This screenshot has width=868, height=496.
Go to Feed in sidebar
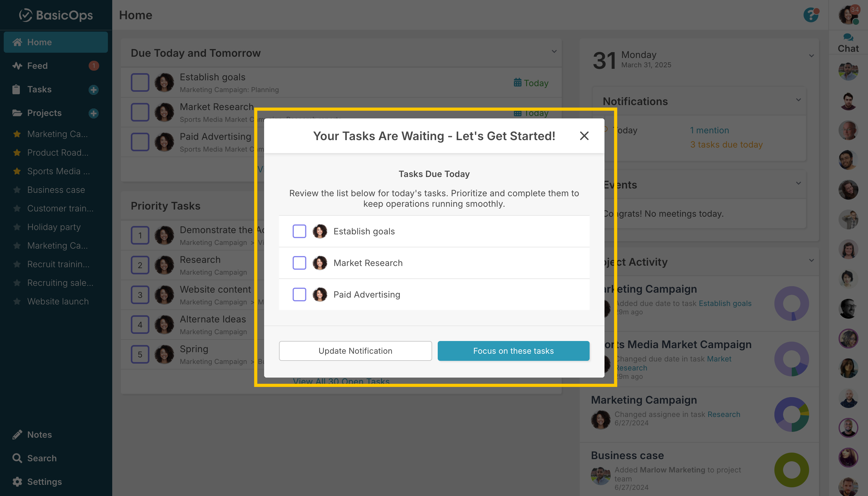tap(38, 66)
